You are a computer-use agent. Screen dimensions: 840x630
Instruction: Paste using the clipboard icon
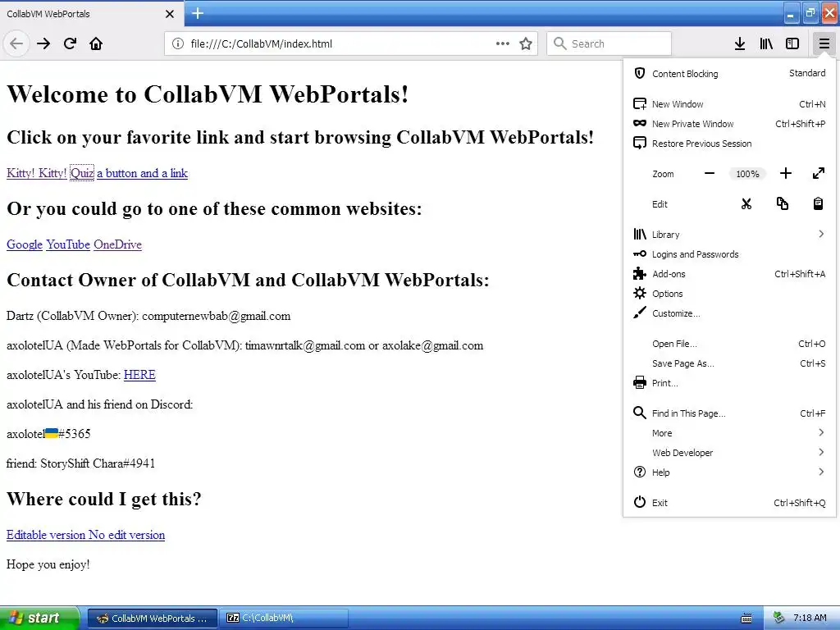818,204
